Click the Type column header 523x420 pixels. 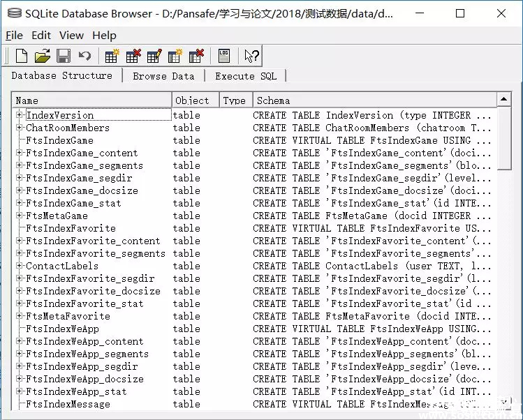click(236, 100)
